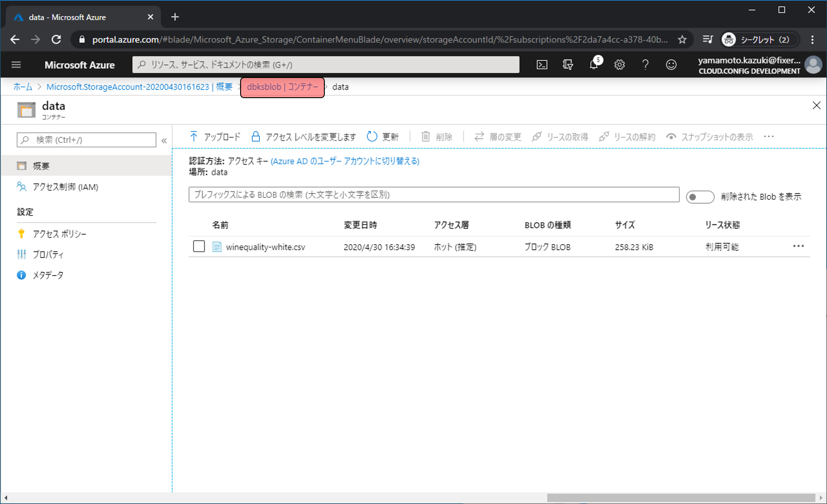Viewport: 827px width, 504px height.
Task: Open Azure Cloud Shell icon
Action: pyautogui.click(x=542, y=65)
